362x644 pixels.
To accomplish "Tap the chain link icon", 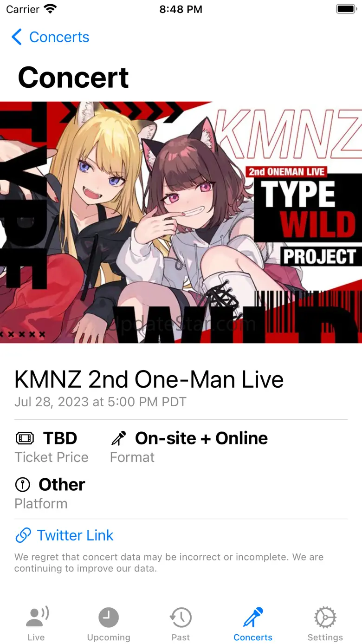I will tap(23, 535).
